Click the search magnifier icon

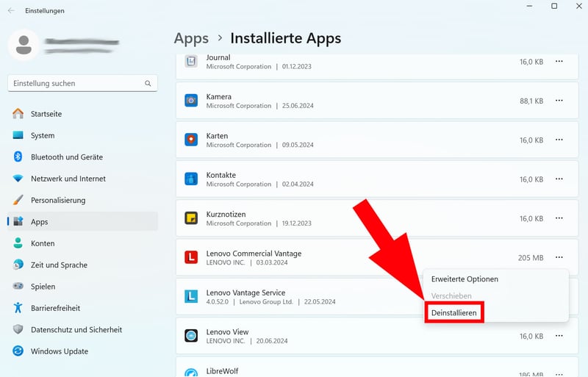click(148, 84)
